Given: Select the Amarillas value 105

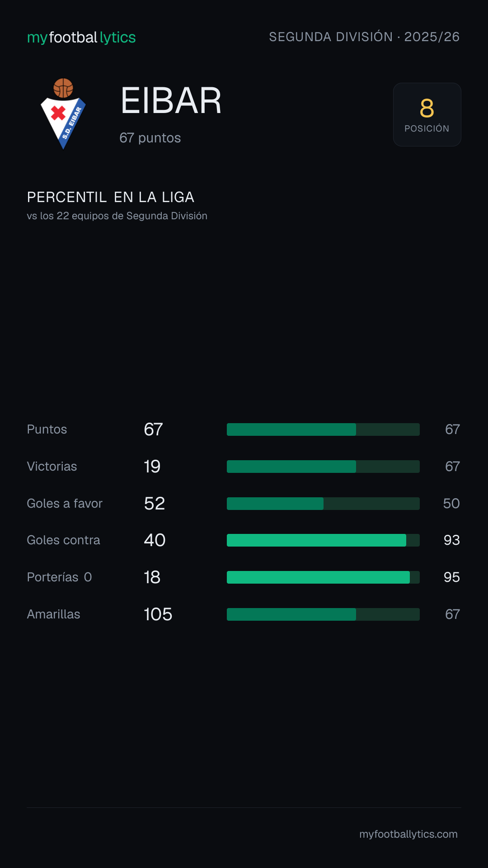Looking at the screenshot, I should coord(158,614).
